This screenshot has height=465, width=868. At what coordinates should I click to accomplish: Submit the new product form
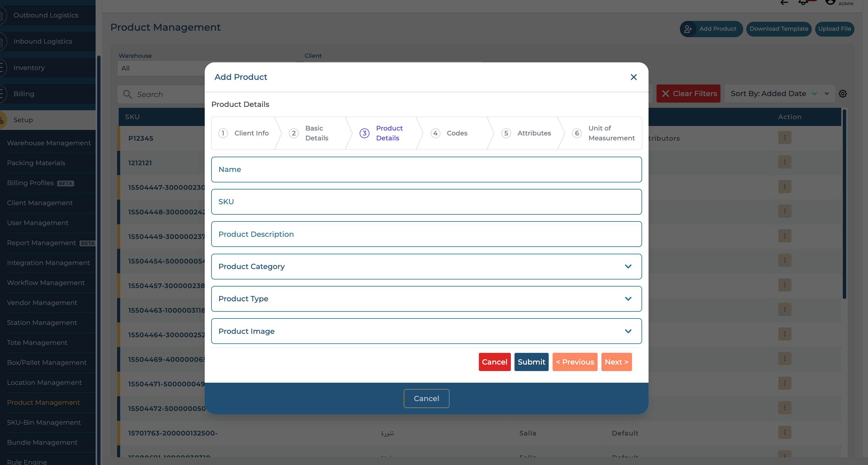(x=531, y=361)
